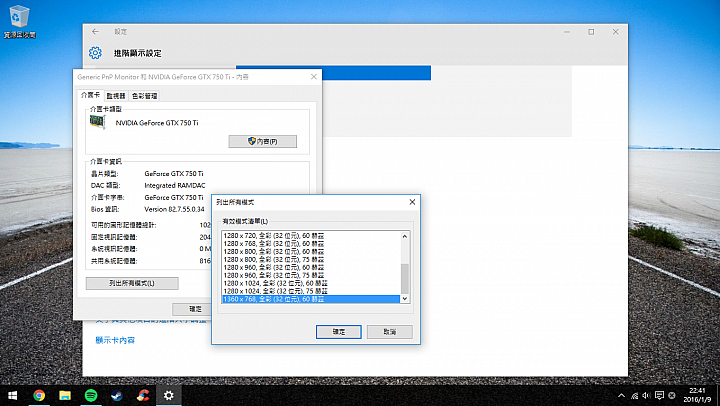Open Spotify from the taskbar
The image size is (720, 406).
pyautogui.click(x=91, y=395)
